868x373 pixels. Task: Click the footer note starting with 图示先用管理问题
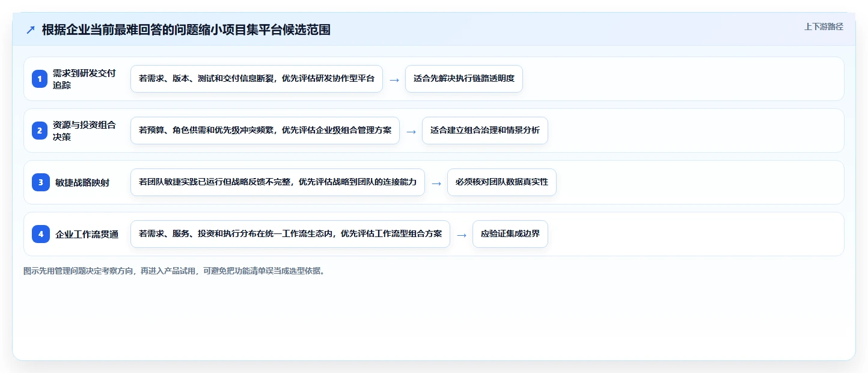tap(174, 271)
